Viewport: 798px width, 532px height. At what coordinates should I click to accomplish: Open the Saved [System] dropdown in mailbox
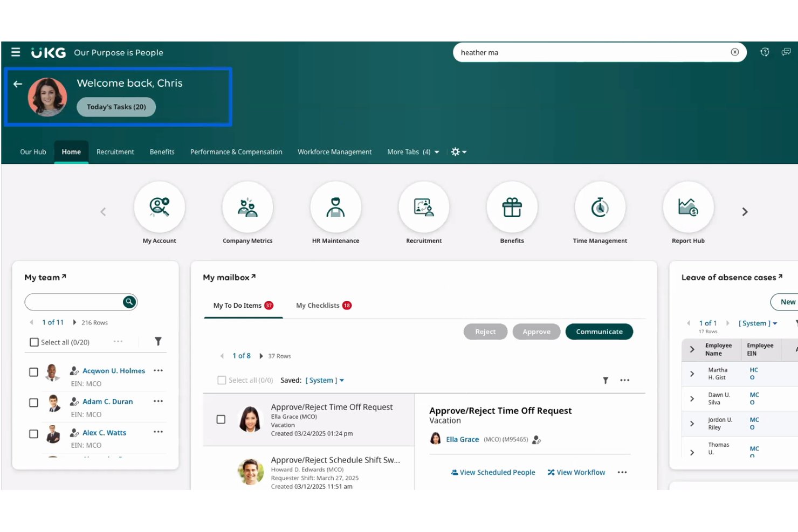pos(325,380)
